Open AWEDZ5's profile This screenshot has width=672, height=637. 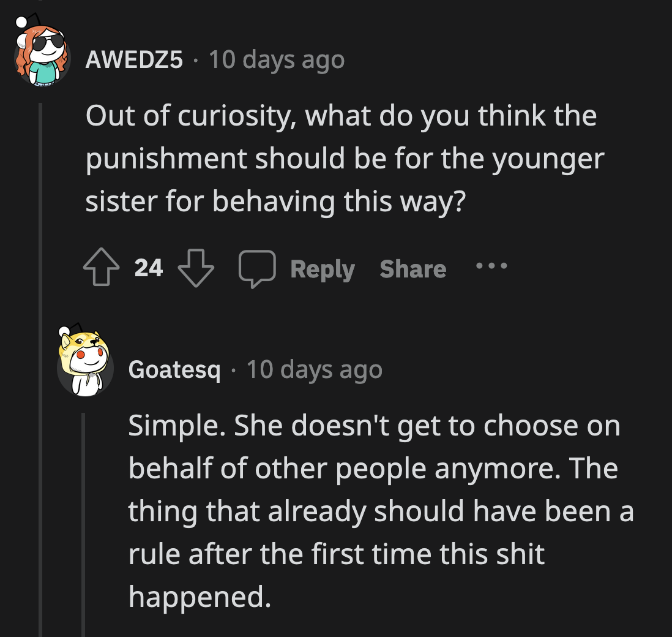pos(135,59)
